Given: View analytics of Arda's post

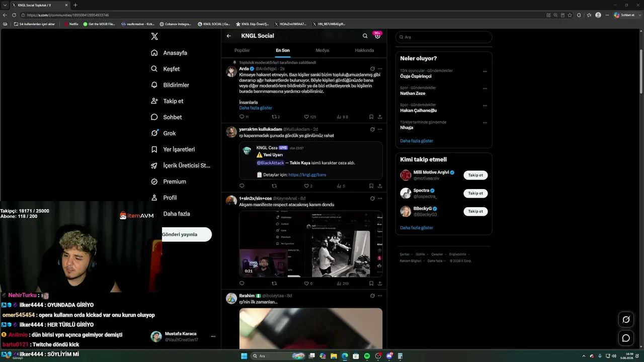Looking at the screenshot, I should (342, 117).
